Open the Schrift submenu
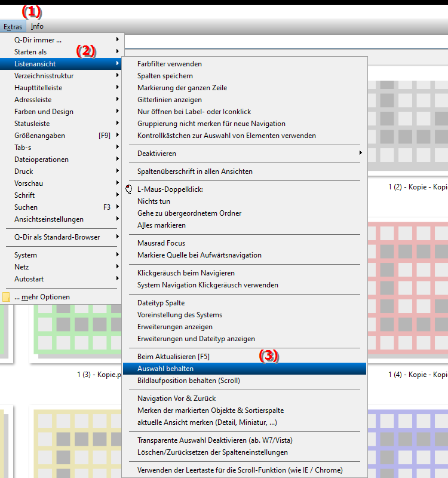The width and height of the screenshot is (448, 478). pyautogui.click(x=61, y=195)
